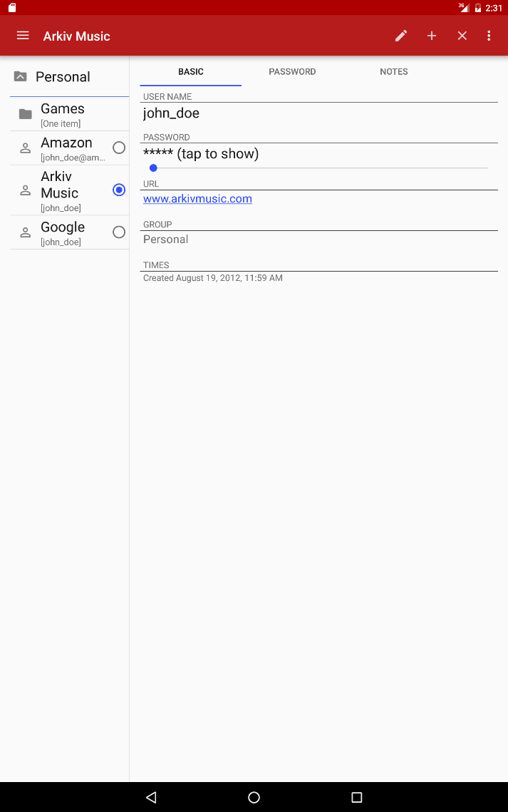This screenshot has height=812, width=508.
Task: Tap the Google entry person icon
Action: [x=26, y=232]
